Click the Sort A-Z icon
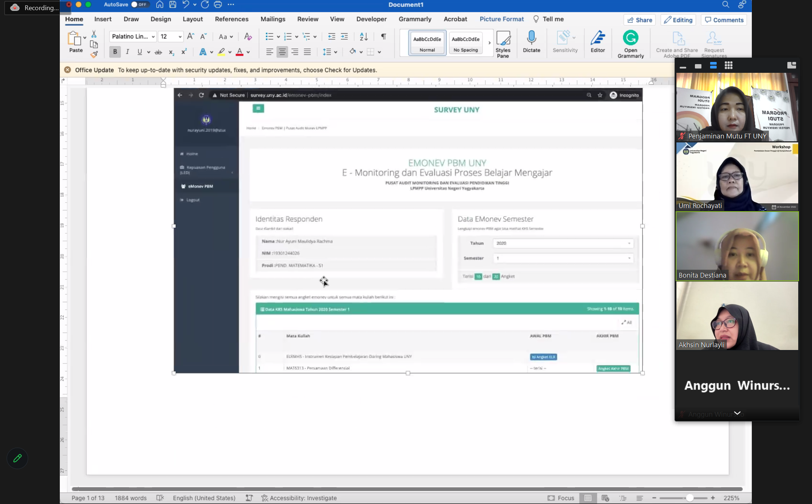This screenshot has width=812, height=504. coord(364,36)
